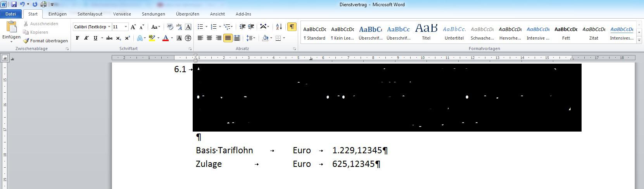Click Format übertragen painter button

45,41
